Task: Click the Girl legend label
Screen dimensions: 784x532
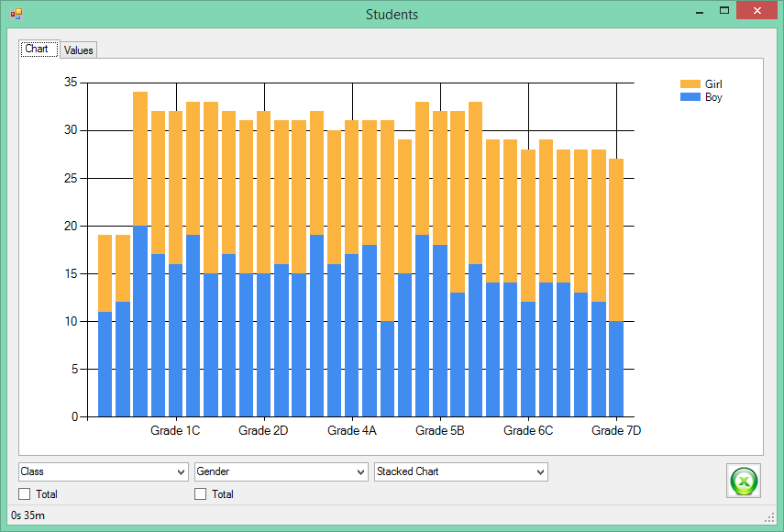Action: (713, 84)
